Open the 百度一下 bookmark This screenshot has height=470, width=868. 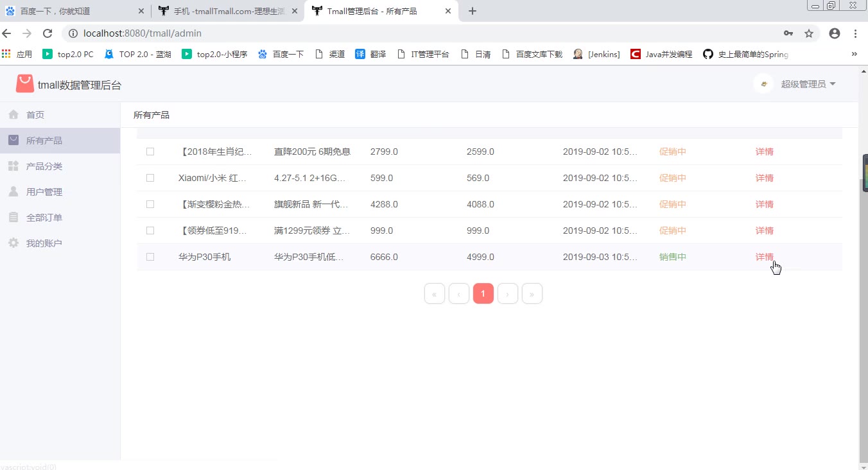tap(281, 55)
